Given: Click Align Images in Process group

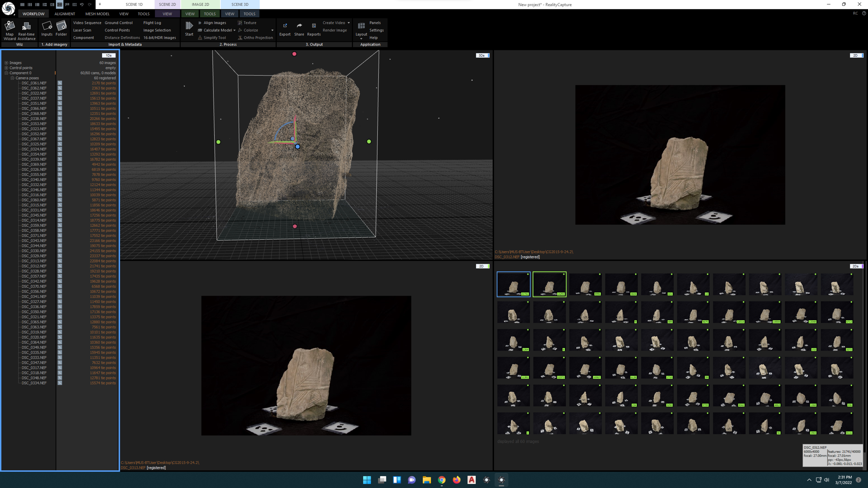Looking at the screenshot, I should [x=214, y=23].
